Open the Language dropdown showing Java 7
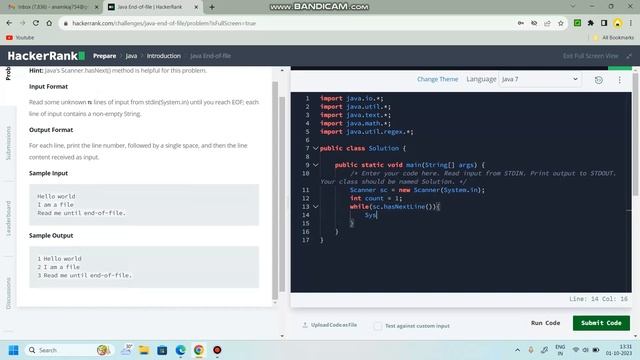The image size is (640, 360). point(540,79)
